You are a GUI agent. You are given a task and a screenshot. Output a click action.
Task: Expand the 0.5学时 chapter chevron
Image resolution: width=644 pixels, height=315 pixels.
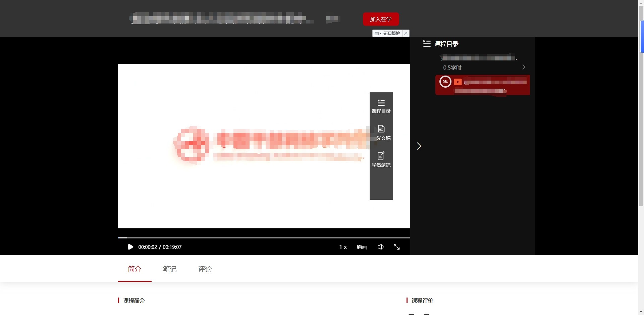click(x=524, y=67)
